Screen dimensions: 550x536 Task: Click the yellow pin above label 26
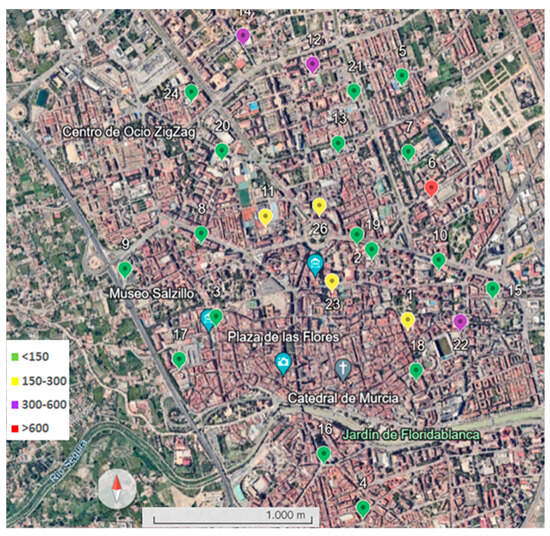click(319, 207)
